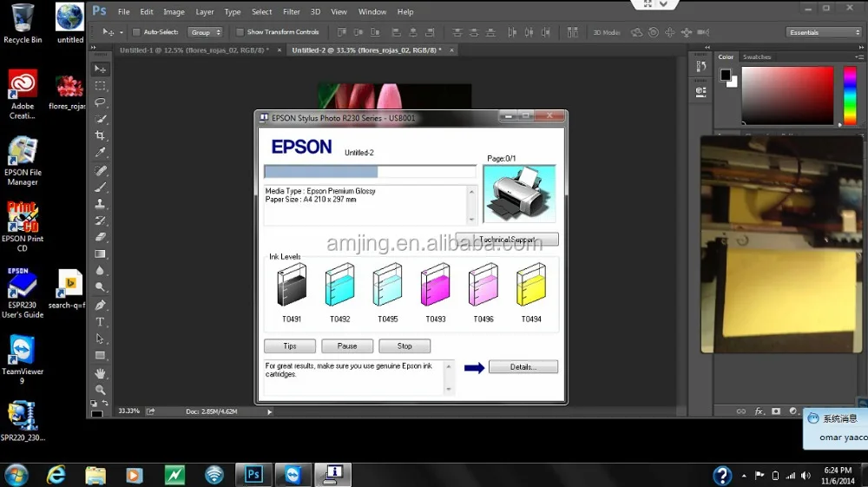
Task: Open the History panel icon
Action: (700, 66)
